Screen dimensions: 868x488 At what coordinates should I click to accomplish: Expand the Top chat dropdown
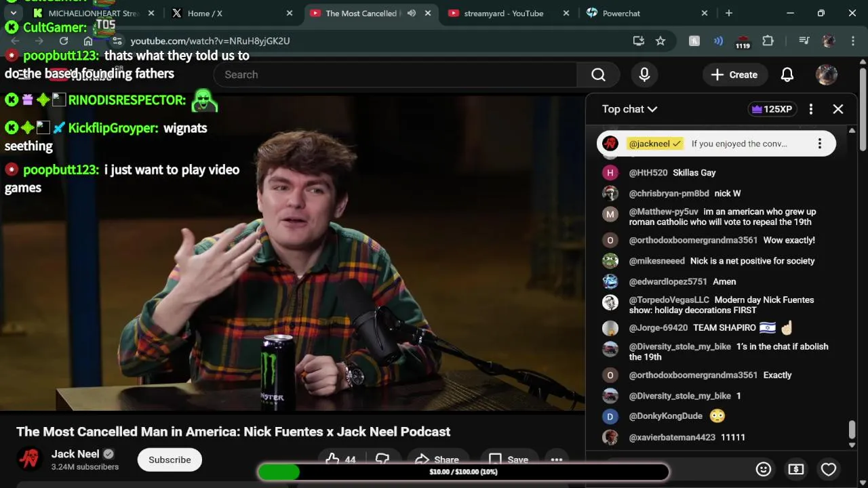tap(629, 109)
